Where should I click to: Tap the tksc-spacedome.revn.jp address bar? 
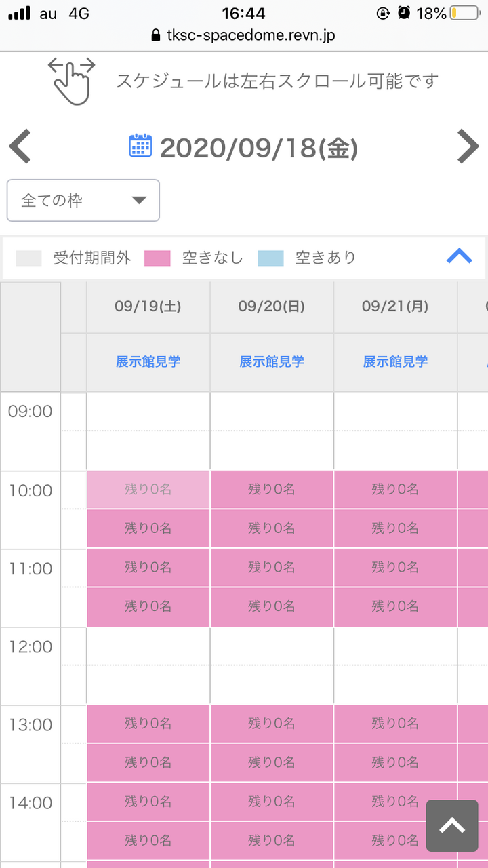pyautogui.click(x=244, y=35)
